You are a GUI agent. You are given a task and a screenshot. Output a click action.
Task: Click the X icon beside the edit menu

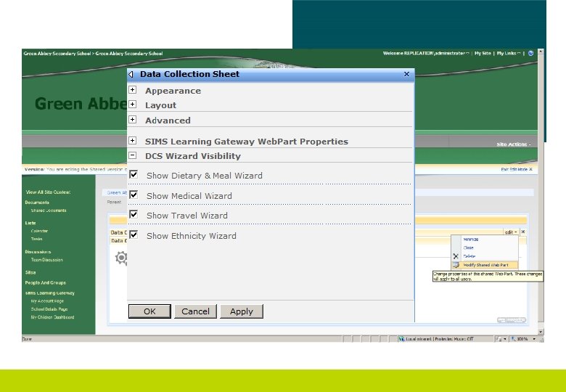523,232
